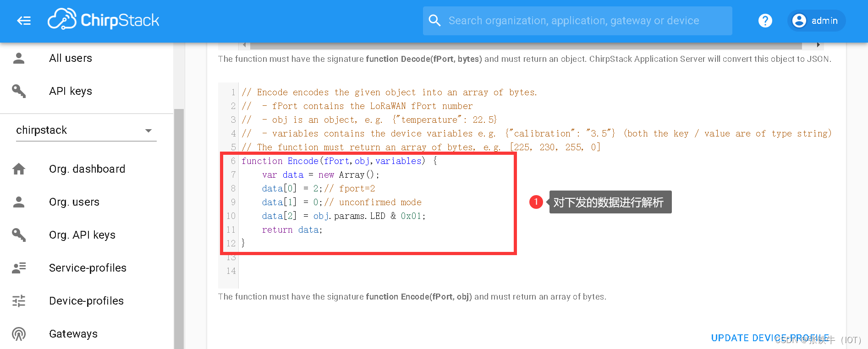Viewport: 868px width, 349px height.
Task: Click the sidebar vertical scrollbar
Action: click(x=179, y=229)
